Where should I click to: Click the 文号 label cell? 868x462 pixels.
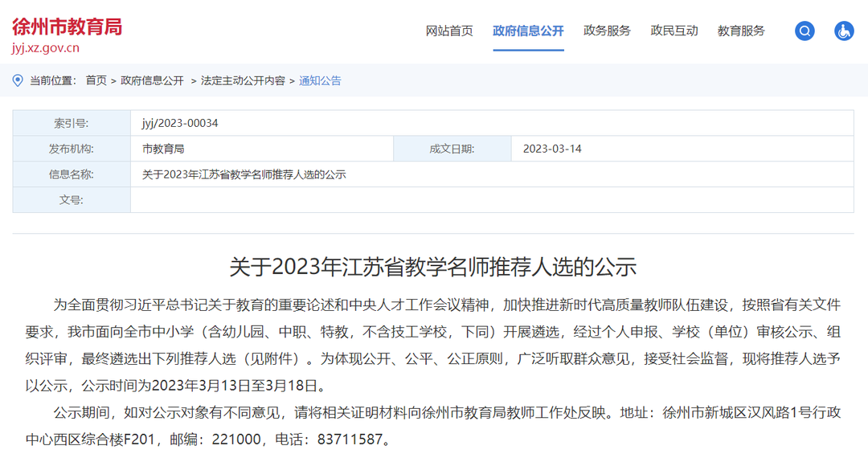[x=72, y=200]
